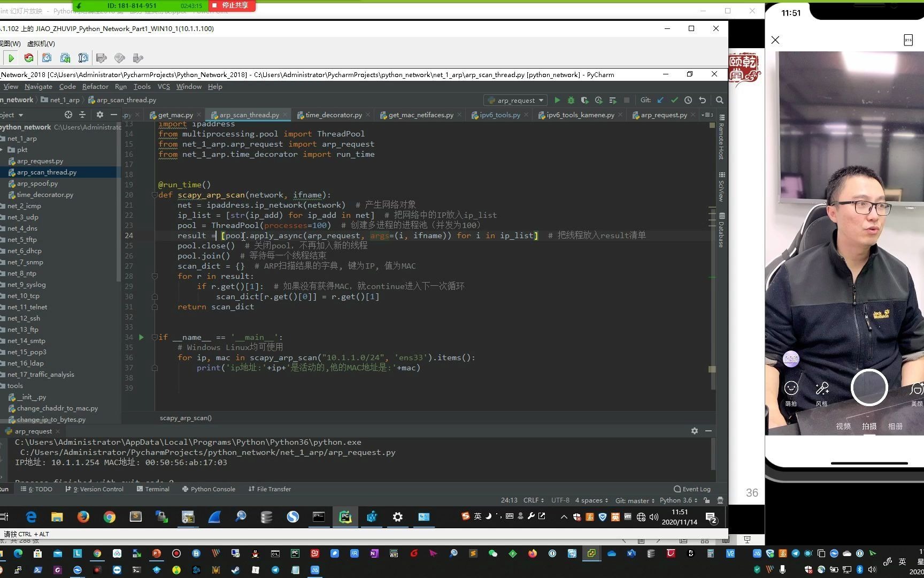Open Run panel gear settings

click(x=695, y=431)
